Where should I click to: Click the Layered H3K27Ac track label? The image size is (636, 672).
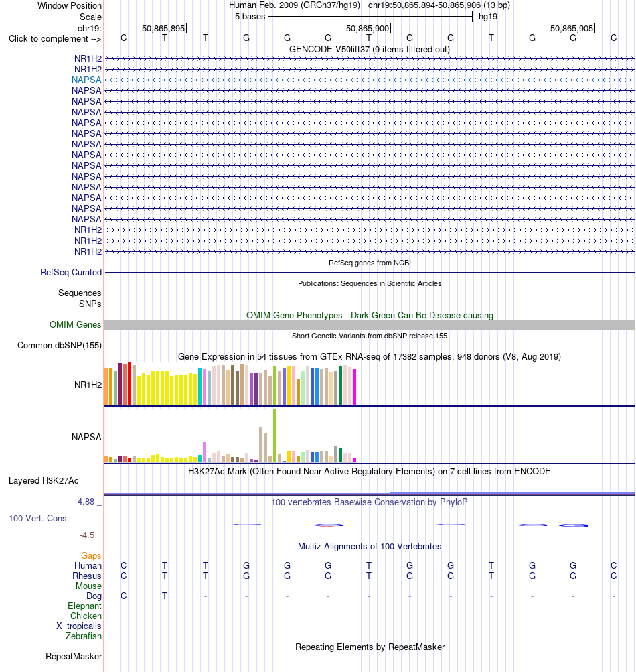tap(44, 481)
